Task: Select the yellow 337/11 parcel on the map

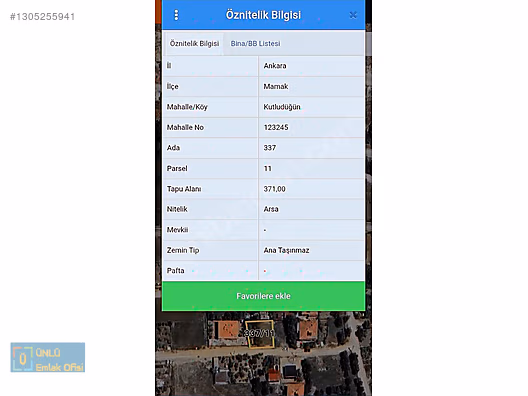Action: (x=260, y=334)
